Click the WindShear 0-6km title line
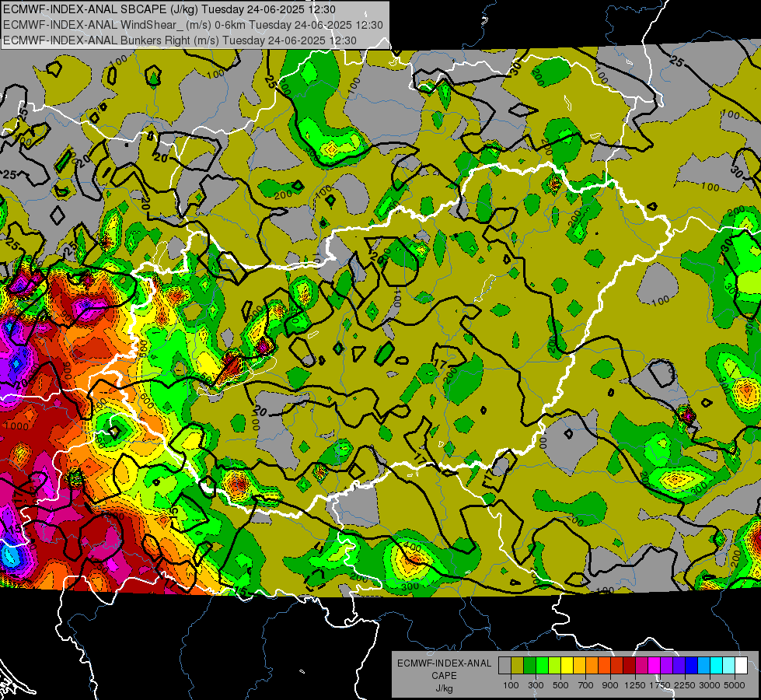 coord(193,25)
